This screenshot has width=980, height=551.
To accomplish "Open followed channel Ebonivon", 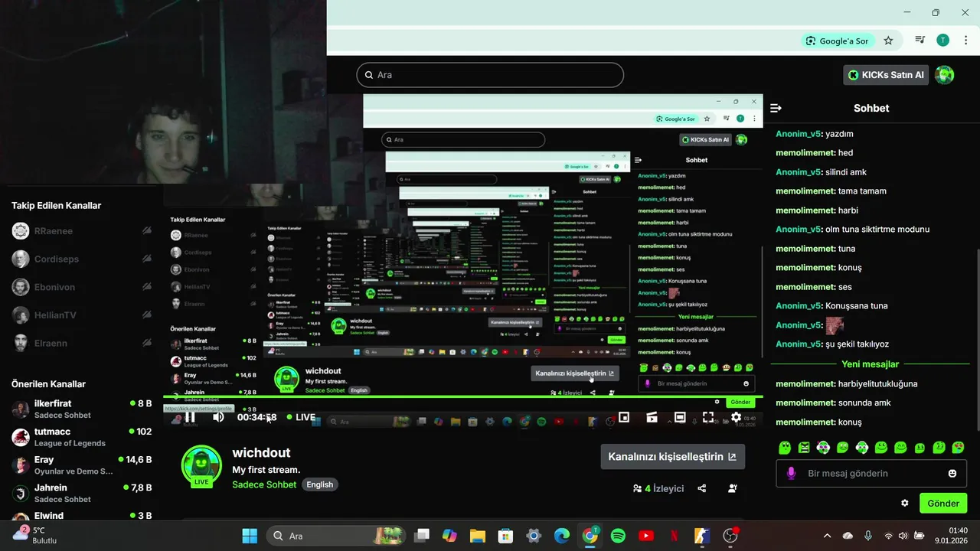I will click(81, 287).
